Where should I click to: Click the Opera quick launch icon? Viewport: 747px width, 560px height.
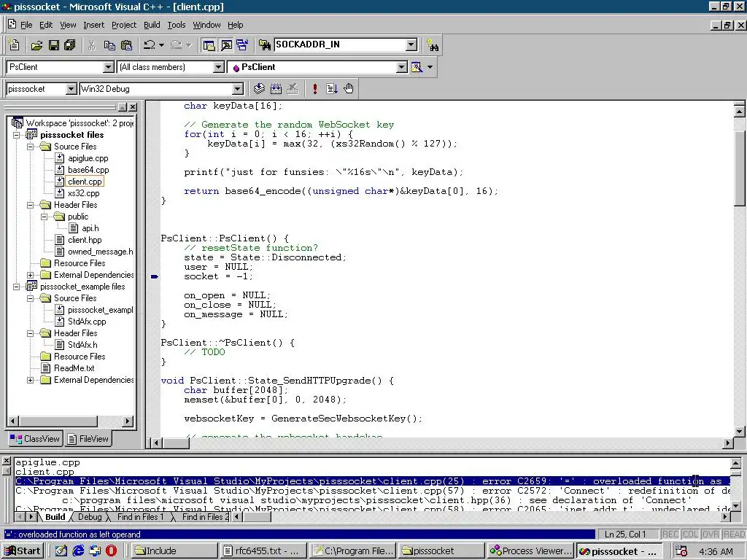[111, 551]
